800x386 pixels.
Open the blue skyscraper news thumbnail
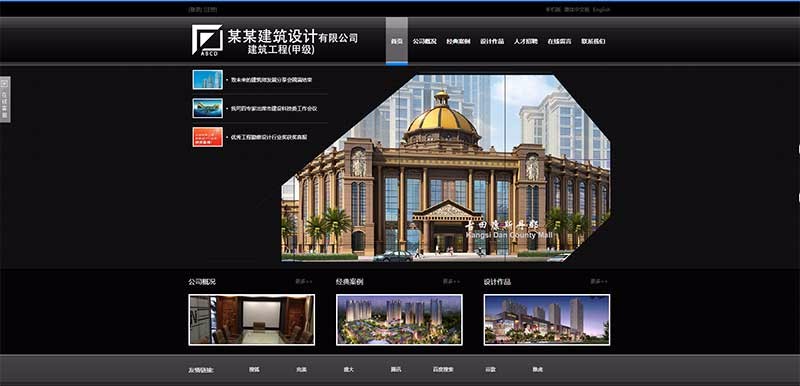[208, 80]
